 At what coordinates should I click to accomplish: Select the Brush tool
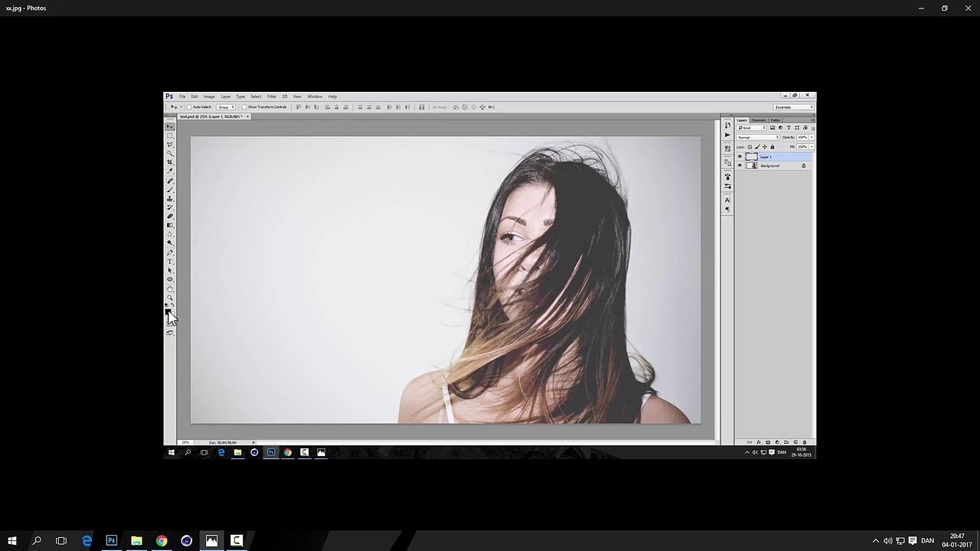(170, 190)
